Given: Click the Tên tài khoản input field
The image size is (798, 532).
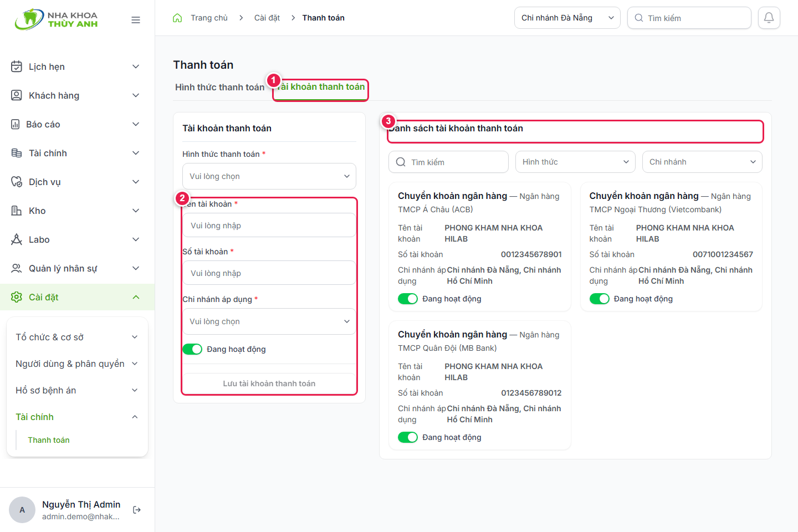Looking at the screenshot, I should (x=269, y=226).
